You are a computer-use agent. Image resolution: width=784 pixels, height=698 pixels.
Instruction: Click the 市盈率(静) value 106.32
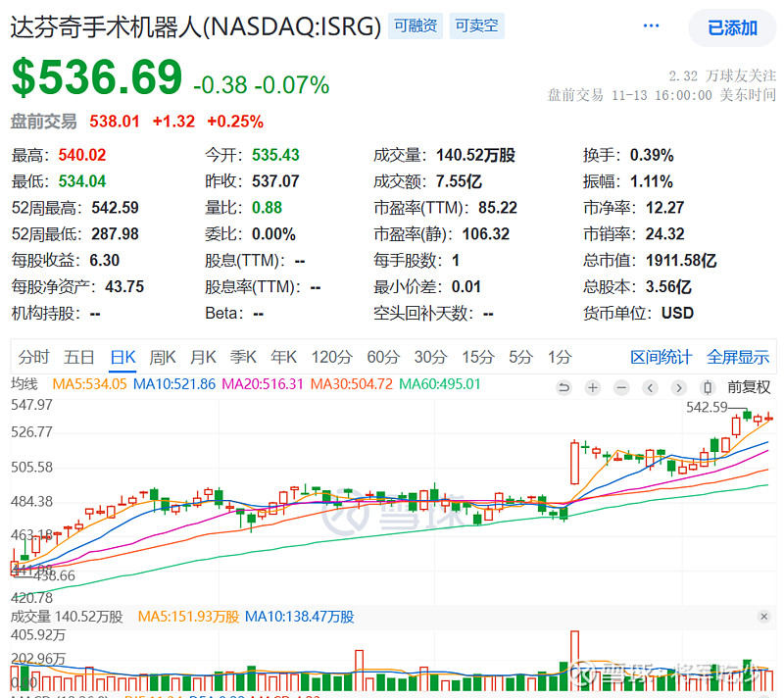point(486,234)
